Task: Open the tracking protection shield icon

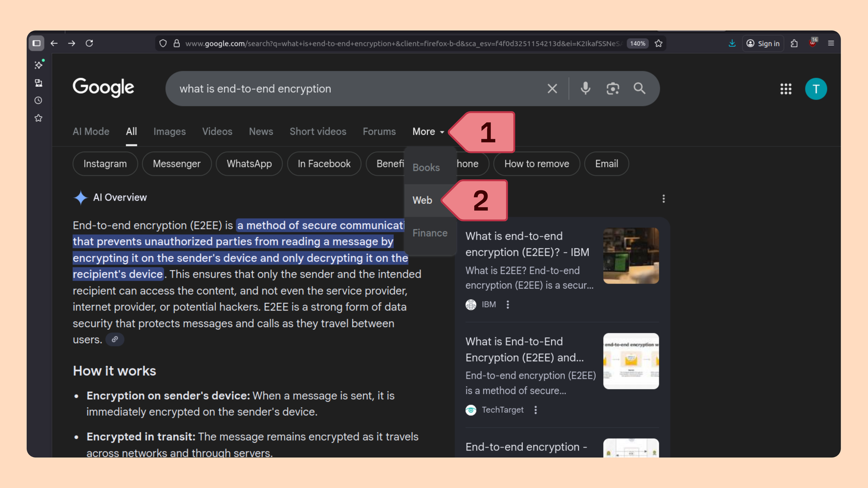Action: pyautogui.click(x=163, y=43)
